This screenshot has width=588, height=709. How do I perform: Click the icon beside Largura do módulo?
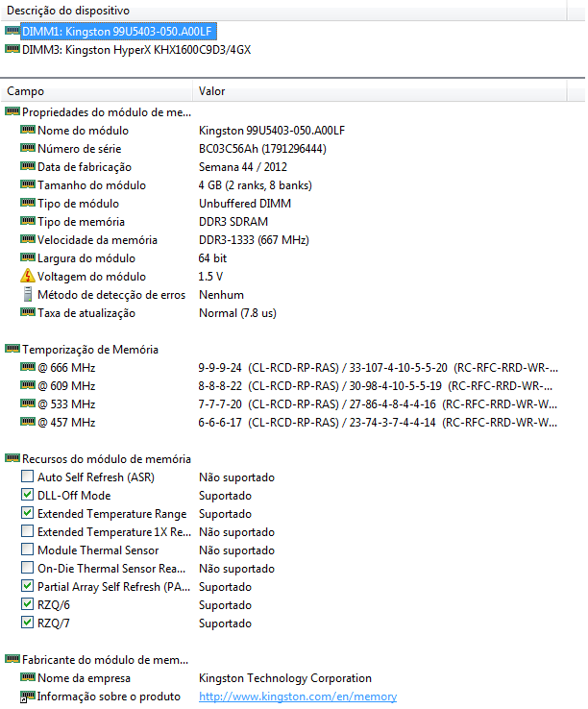point(28,257)
